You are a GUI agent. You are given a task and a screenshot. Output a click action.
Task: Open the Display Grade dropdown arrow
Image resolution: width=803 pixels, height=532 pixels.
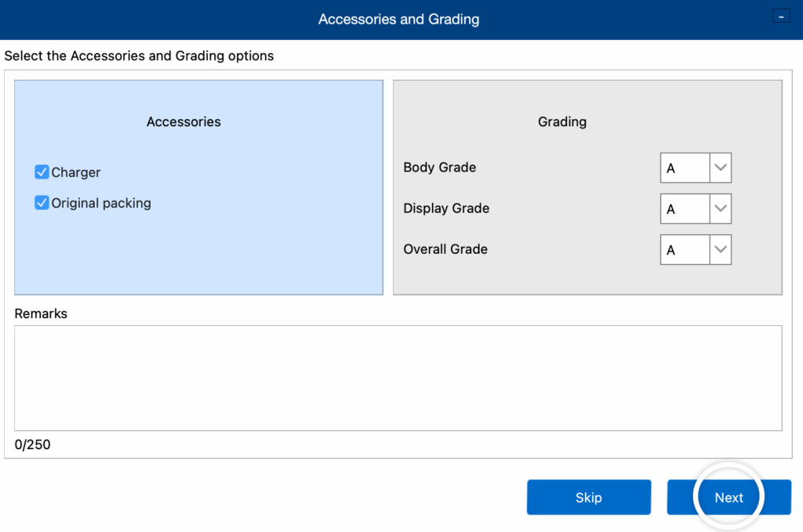point(720,209)
